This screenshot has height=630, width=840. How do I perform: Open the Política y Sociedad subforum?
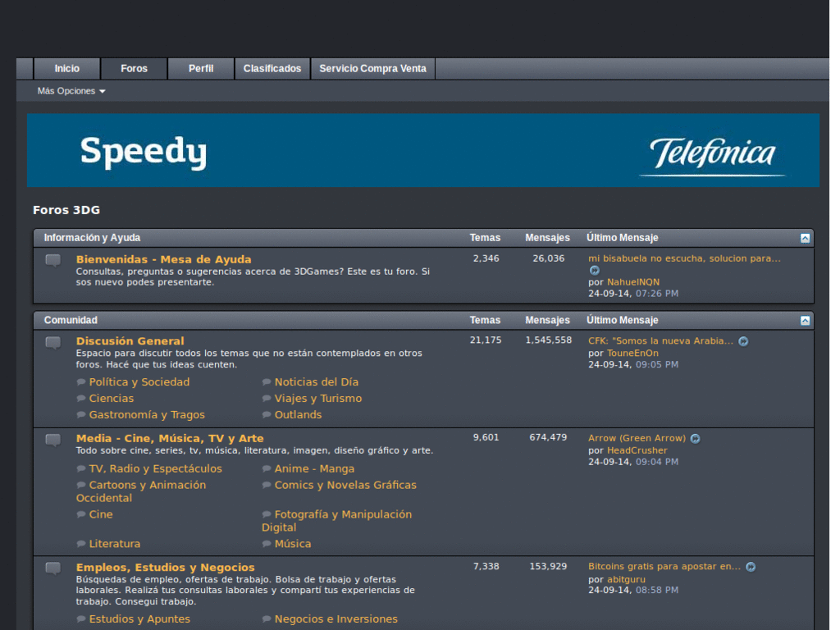click(139, 382)
